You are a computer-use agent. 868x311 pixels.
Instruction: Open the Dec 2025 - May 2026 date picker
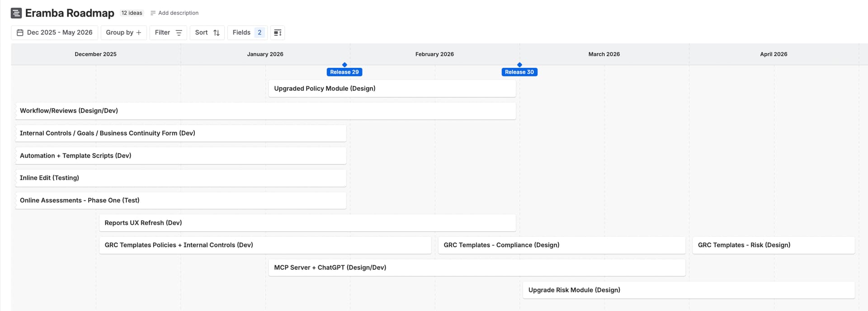tap(54, 33)
